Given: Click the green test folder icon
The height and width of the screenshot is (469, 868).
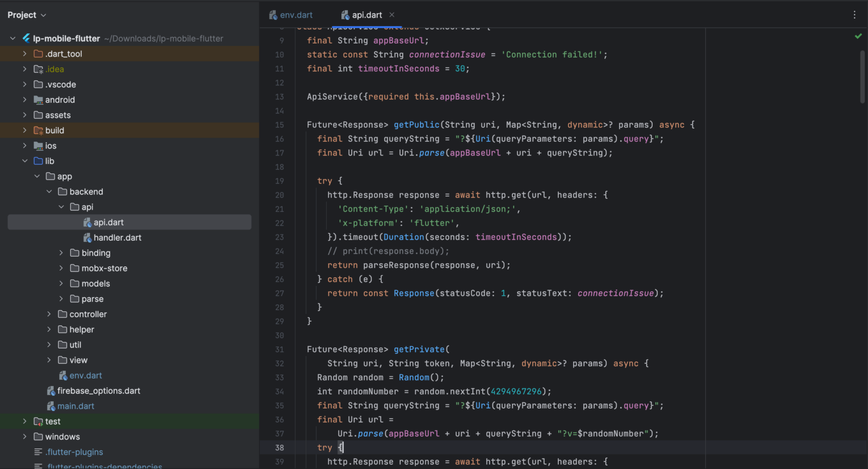Looking at the screenshot, I should pos(37,421).
